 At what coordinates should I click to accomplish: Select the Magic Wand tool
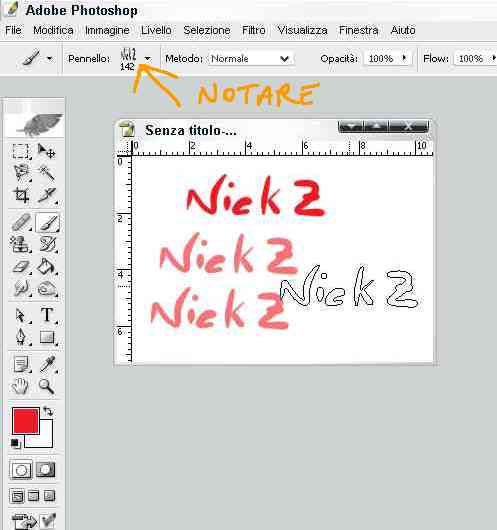point(47,173)
